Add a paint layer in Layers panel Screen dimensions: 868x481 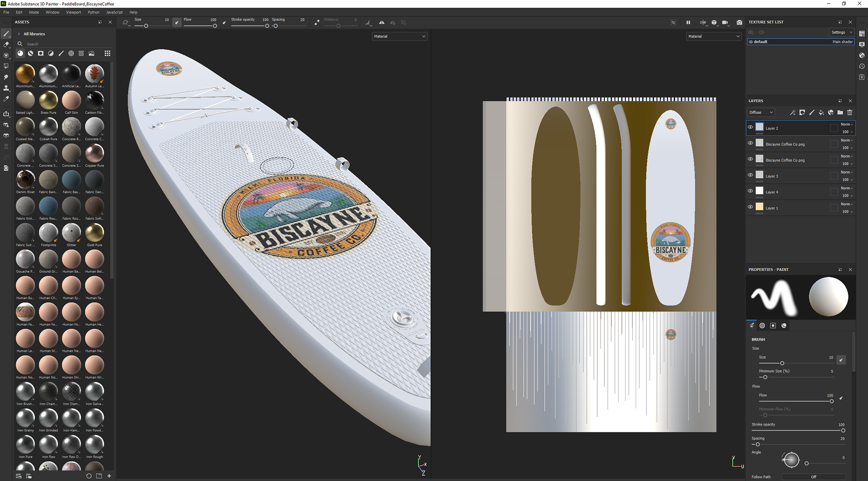point(811,112)
